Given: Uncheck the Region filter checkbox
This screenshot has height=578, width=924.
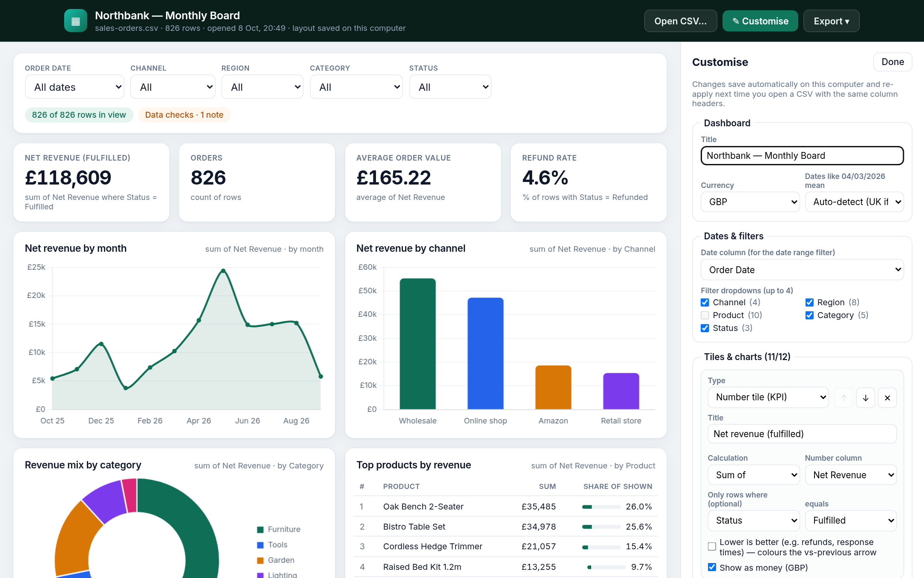Looking at the screenshot, I should coord(809,303).
